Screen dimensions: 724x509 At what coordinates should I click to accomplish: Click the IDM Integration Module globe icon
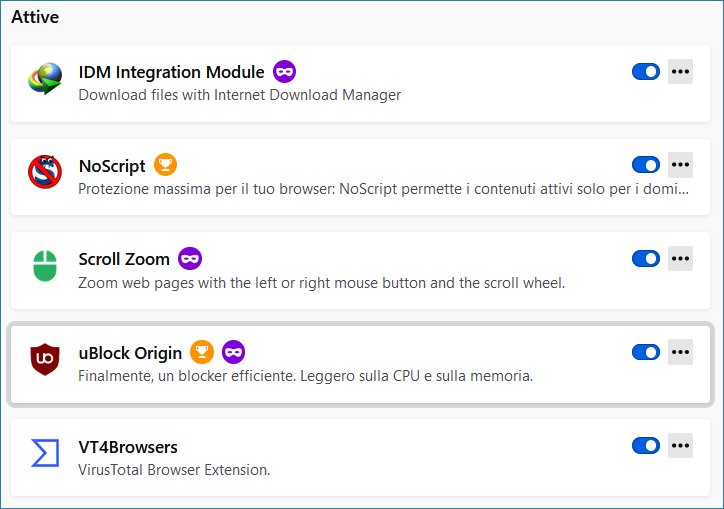pyautogui.click(x=45, y=79)
